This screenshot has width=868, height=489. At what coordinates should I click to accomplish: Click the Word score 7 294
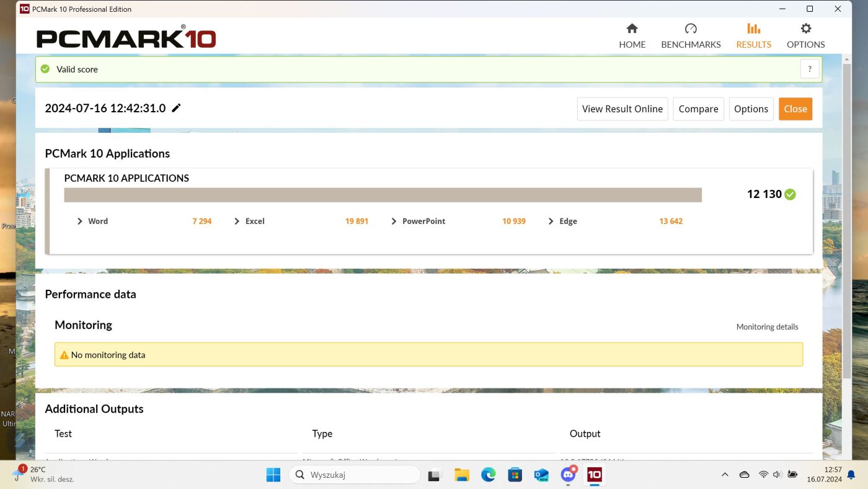coord(202,221)
